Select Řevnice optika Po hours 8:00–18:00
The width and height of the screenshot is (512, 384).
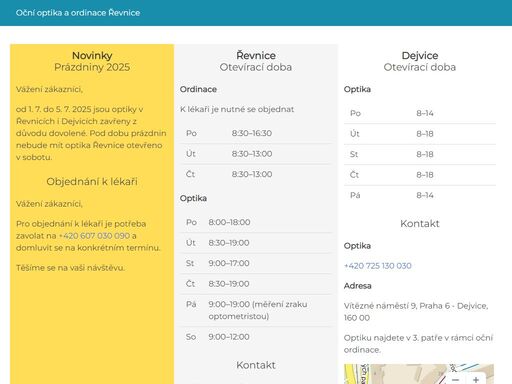pyautogui.click(x=229, y=222)
